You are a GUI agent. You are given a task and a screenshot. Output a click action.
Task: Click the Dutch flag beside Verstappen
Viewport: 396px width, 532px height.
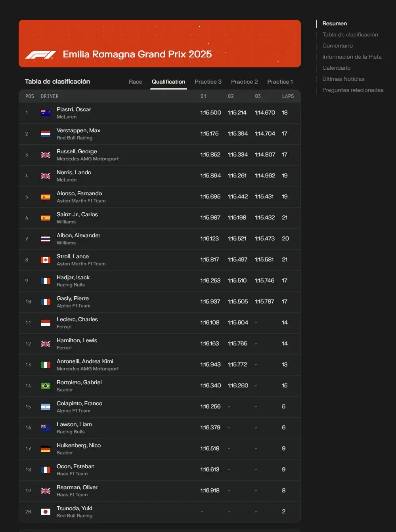tap(46, 134)
